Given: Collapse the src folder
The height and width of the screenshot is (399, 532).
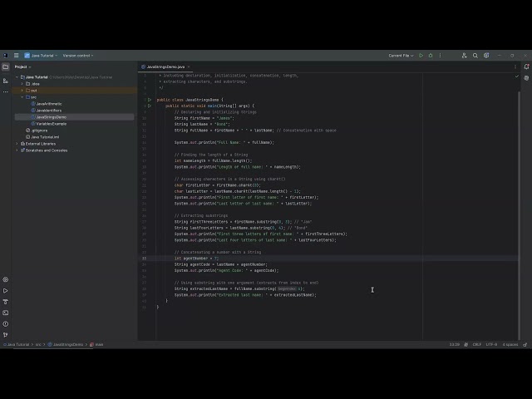Looking at the screenshot, I should [x=22, y=97].
